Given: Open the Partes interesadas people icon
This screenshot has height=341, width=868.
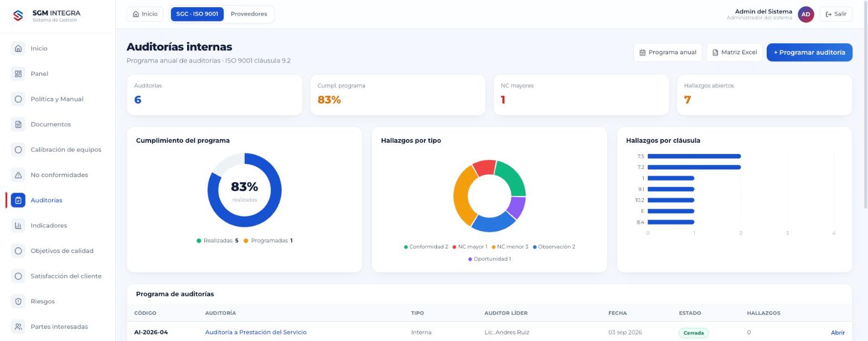Looking at the screenshot, I should coord(18,327).
